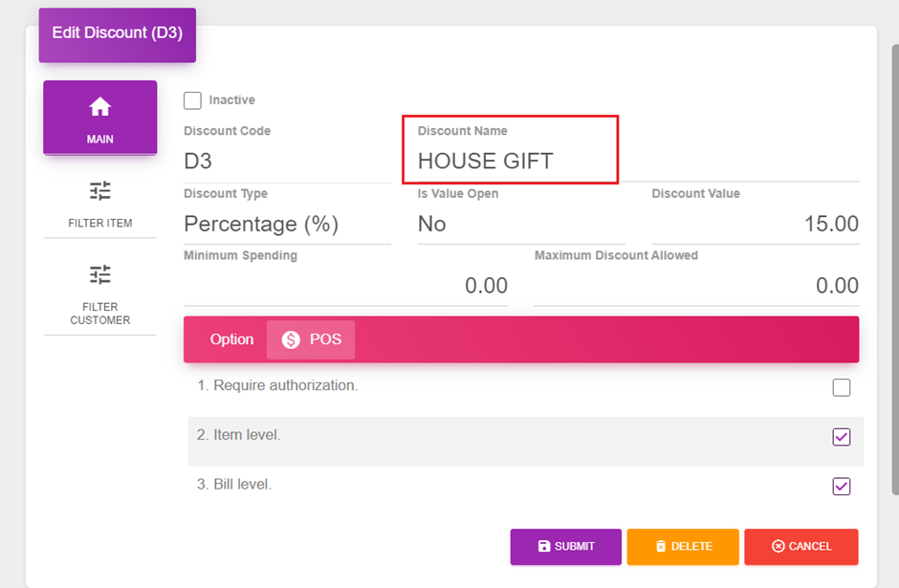Click the save icon on Submit button
Screen dimensions: 899x588
(544, 547)
